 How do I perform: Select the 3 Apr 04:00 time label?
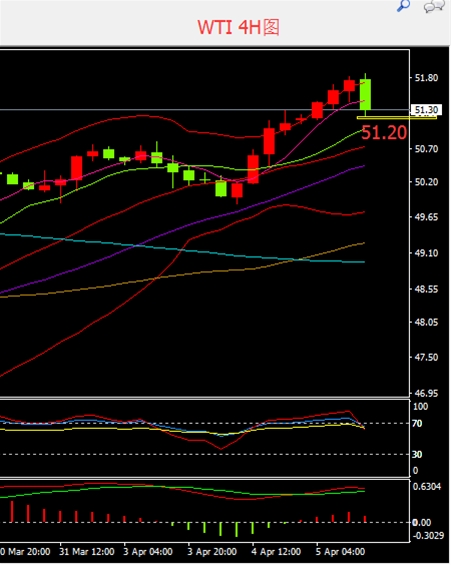click(x=148, y=552)
